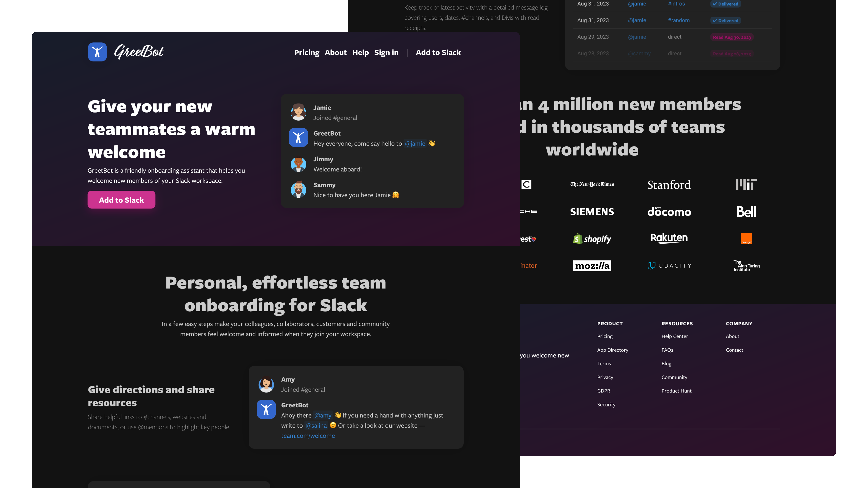Screen dimensions: 868x488
Task: Click Product Hunt under Resources
Action: pyautogui.click(x=676, y=391)
